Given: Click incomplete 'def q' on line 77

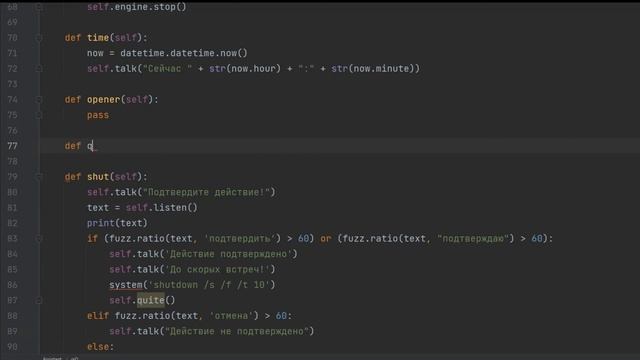Looking at the screenshot, I should coord(79,146).
